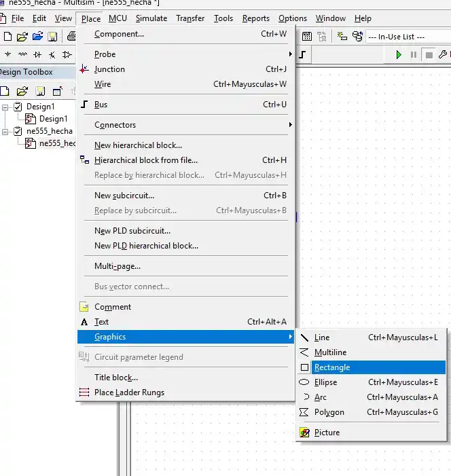Click Open file icon in Design Toolbox
This screenshot has height=476, width=451.
click(22, 91)
